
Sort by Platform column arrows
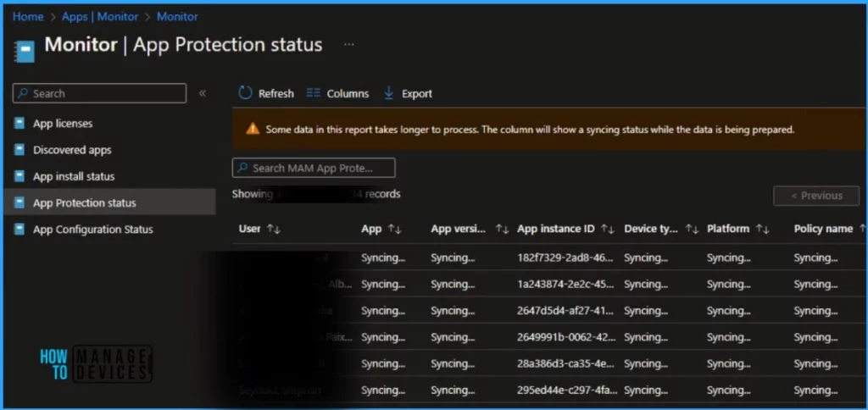click(762, 229)
